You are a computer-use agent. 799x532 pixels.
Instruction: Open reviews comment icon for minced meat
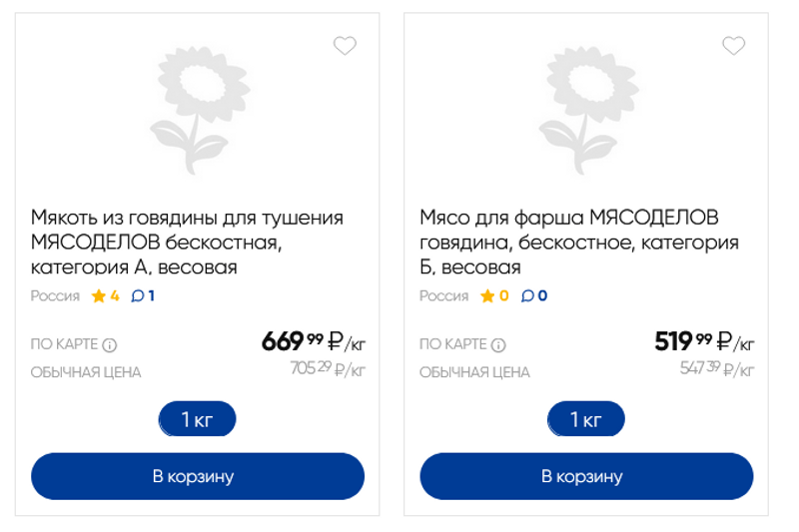pyautogui.click(x=533, y=295)
